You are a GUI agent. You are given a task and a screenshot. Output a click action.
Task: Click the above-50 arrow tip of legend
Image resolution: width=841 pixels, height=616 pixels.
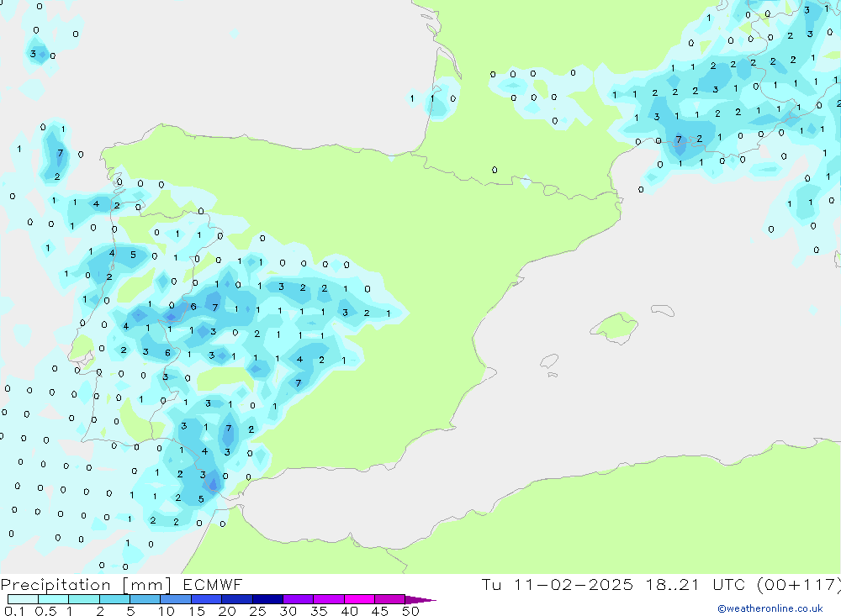[x=420, y=600]
